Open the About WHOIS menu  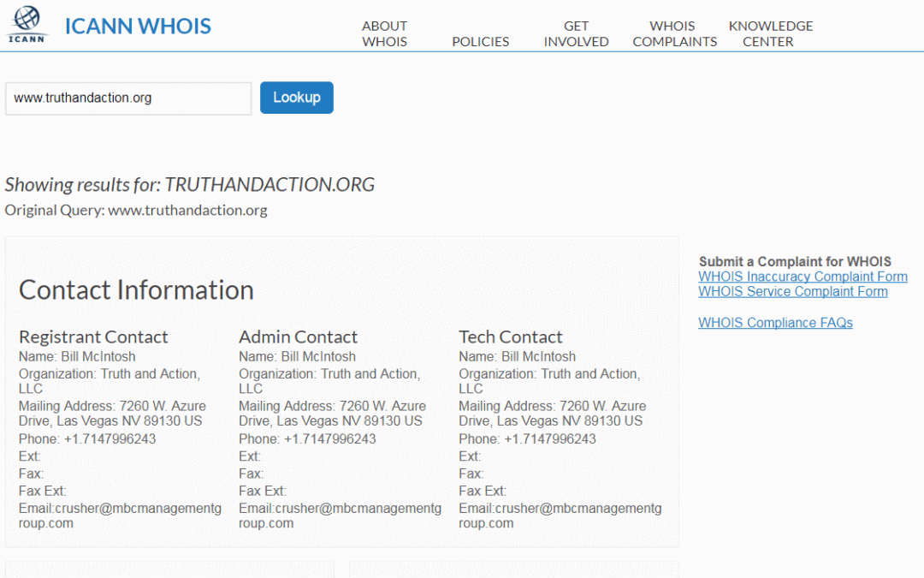(x=384, y=33)
